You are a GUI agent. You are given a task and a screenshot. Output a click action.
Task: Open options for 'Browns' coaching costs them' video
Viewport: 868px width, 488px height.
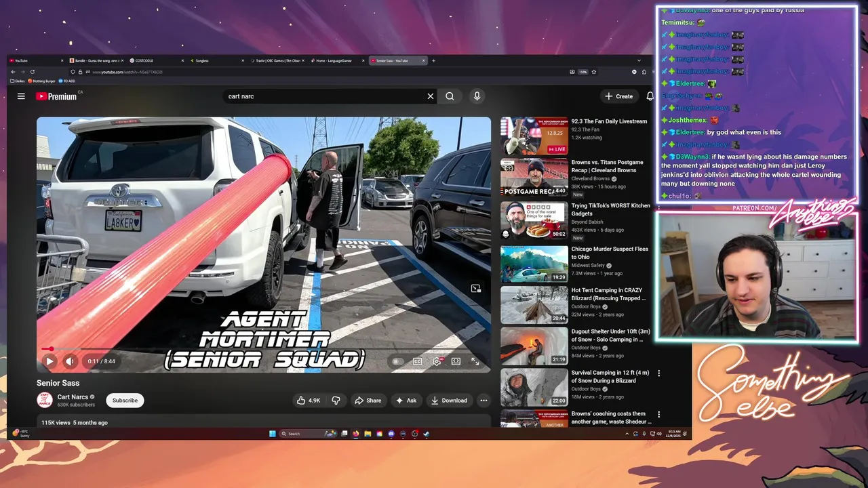658,415
